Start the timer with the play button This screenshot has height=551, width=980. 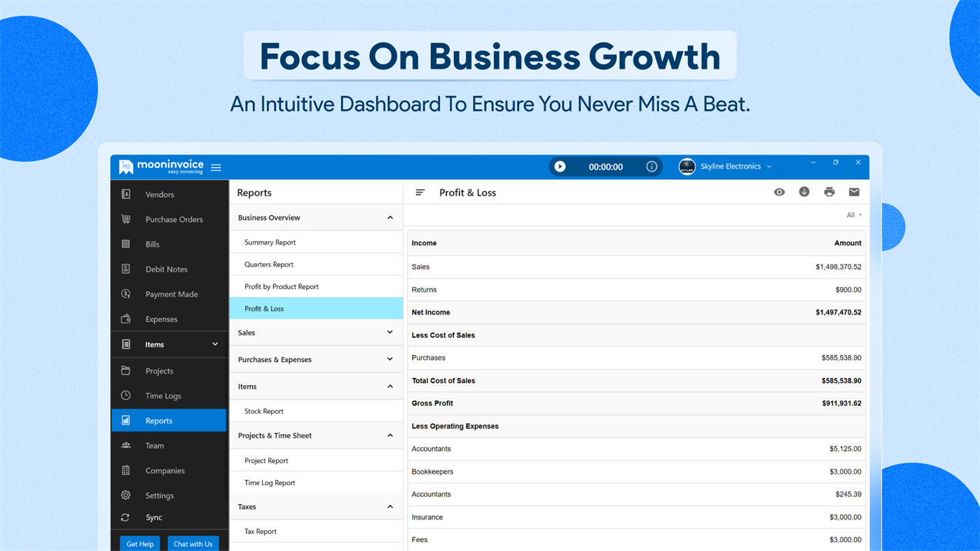(x=559, y=166)
